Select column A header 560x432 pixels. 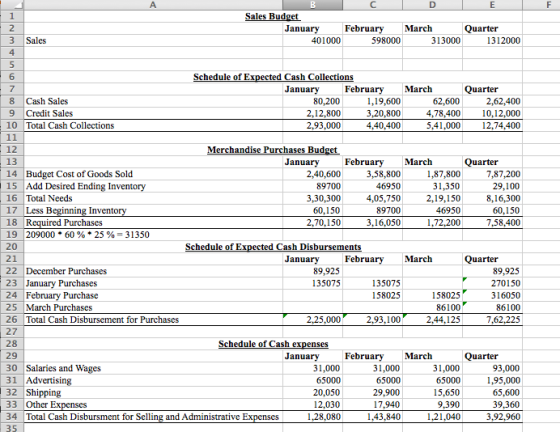click(153, 5)
